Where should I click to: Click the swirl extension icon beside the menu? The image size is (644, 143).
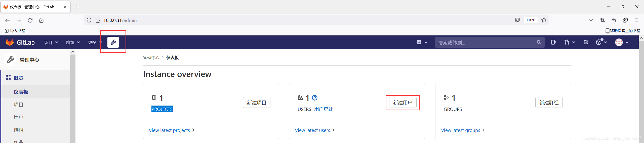tap(625, 20)
